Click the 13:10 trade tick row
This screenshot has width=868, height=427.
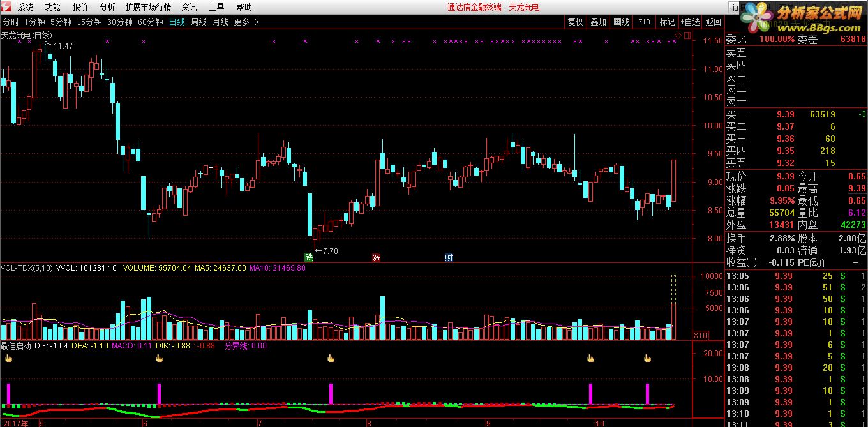[x=797, y=414]
